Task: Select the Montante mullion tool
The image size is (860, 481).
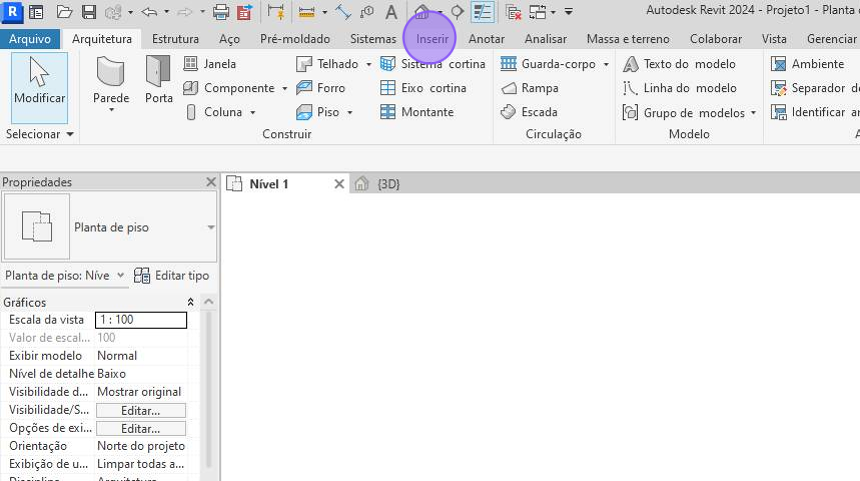Action: tap(417, 112)
